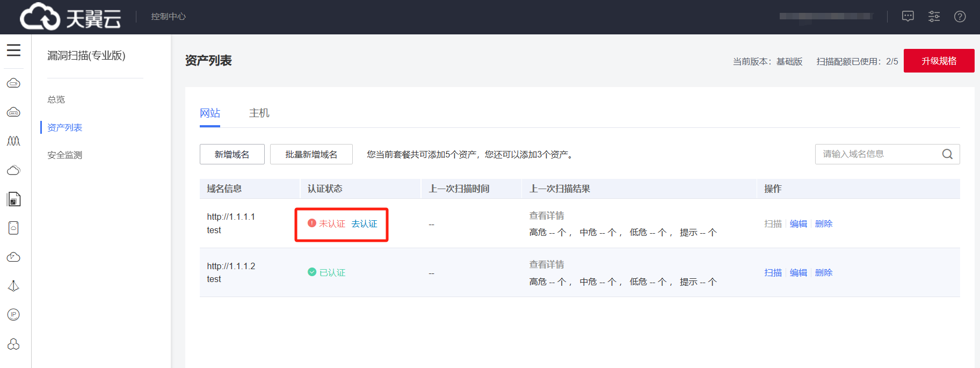This screenshot has width=980, height=368.
Task: Click the three-hexagon cluster sidebar icon
Action: click(13, 344)
